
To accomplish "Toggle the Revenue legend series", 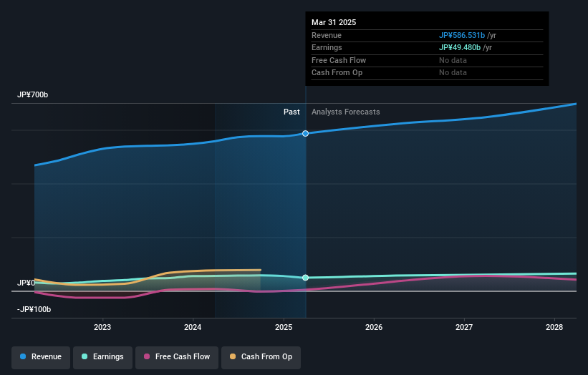I will pyautogui.click(x=41, y=357).
